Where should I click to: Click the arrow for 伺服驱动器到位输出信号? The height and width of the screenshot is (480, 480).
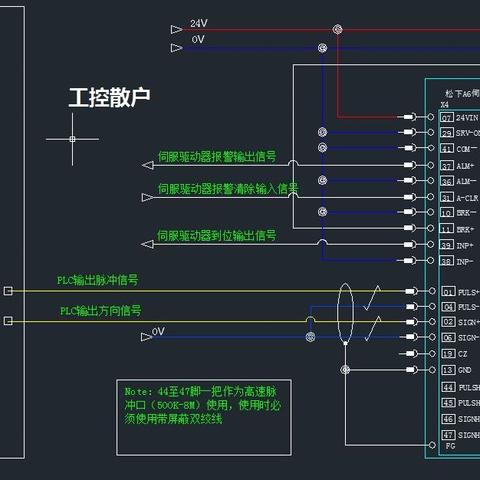[147, 245]
